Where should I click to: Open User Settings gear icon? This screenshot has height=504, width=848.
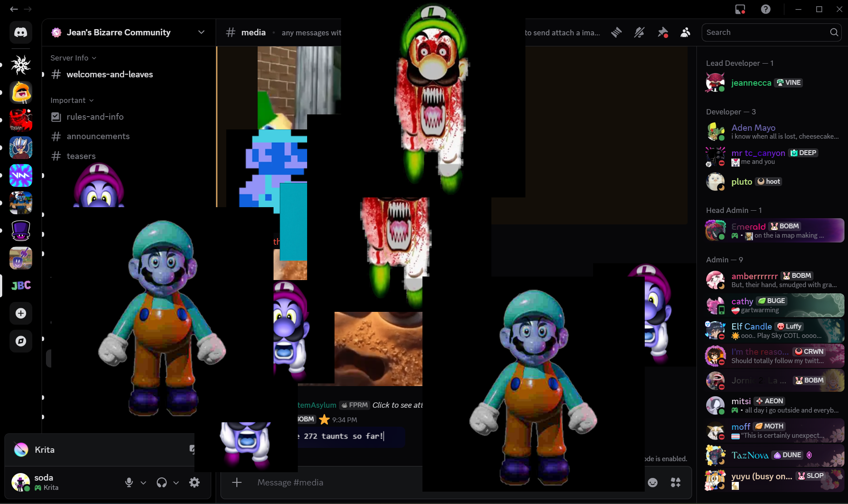tap(194, 482)
